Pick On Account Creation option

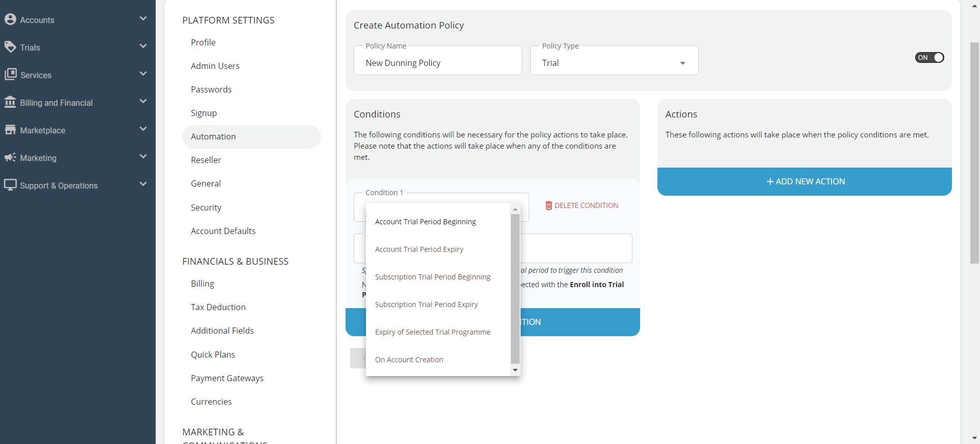pyautogui.click(x=438, y=360)
